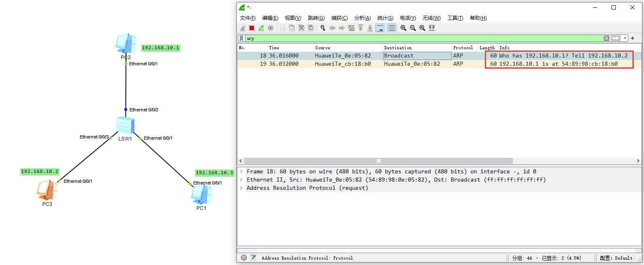Click the packet list horizontal scrollbar thumb

[x=378, y=161]
